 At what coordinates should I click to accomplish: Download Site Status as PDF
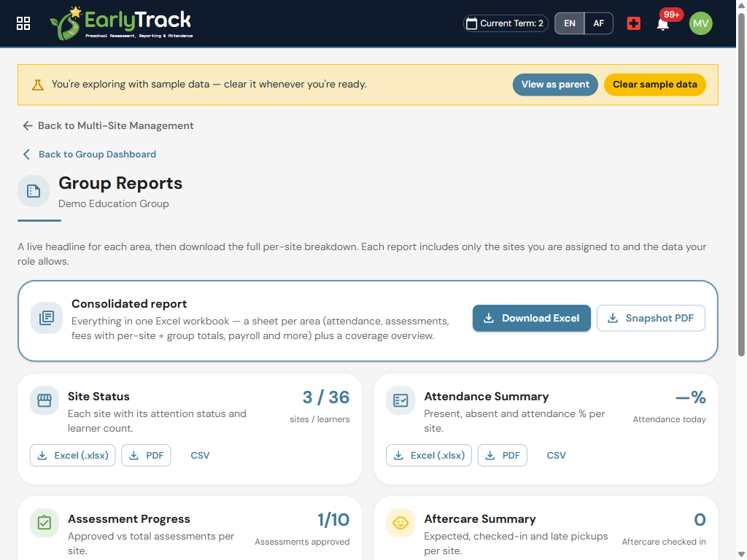pos(146,455)
